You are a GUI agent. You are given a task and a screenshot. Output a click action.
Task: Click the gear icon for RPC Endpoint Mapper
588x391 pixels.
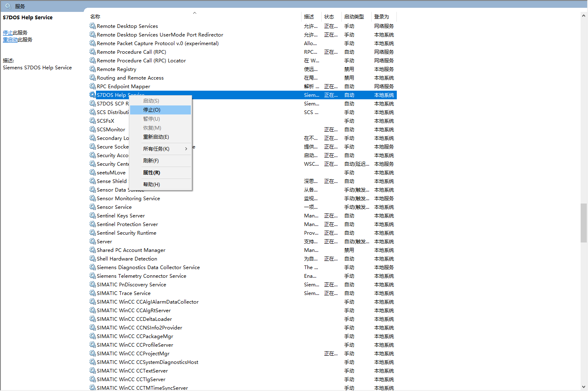pyautogui.click(x=93, y=86)
